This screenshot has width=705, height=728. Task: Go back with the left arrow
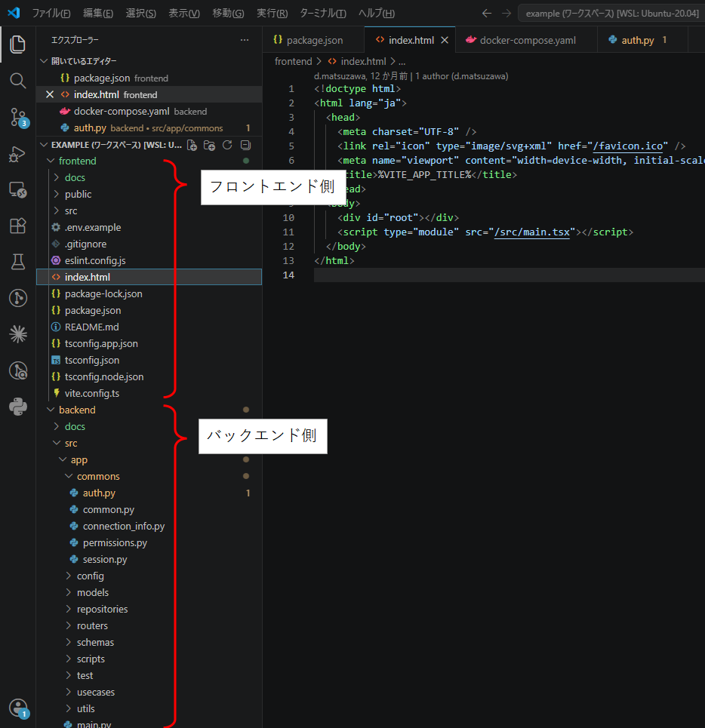486,14
